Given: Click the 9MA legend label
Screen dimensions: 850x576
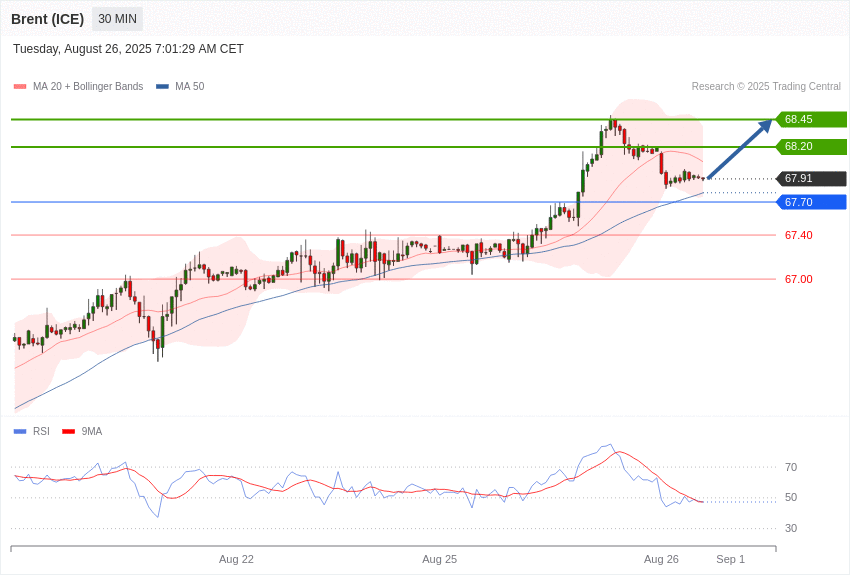Looking at the screenshot, I should pos(92,431).
